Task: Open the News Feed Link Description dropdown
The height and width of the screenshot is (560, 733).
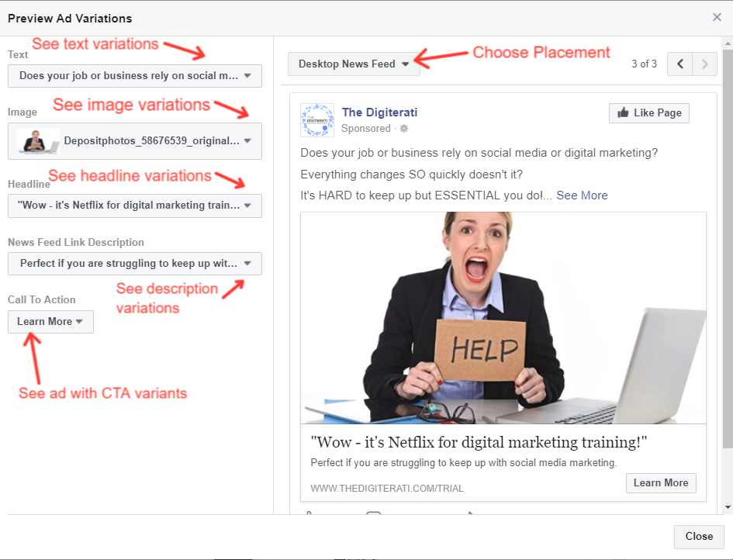Action: 135,264
